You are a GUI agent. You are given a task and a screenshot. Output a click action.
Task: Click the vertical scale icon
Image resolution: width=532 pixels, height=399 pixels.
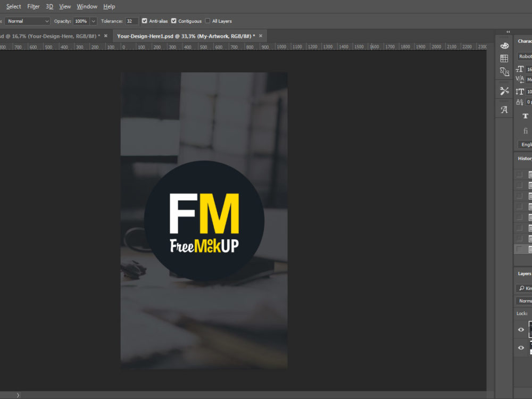[519, 92]
